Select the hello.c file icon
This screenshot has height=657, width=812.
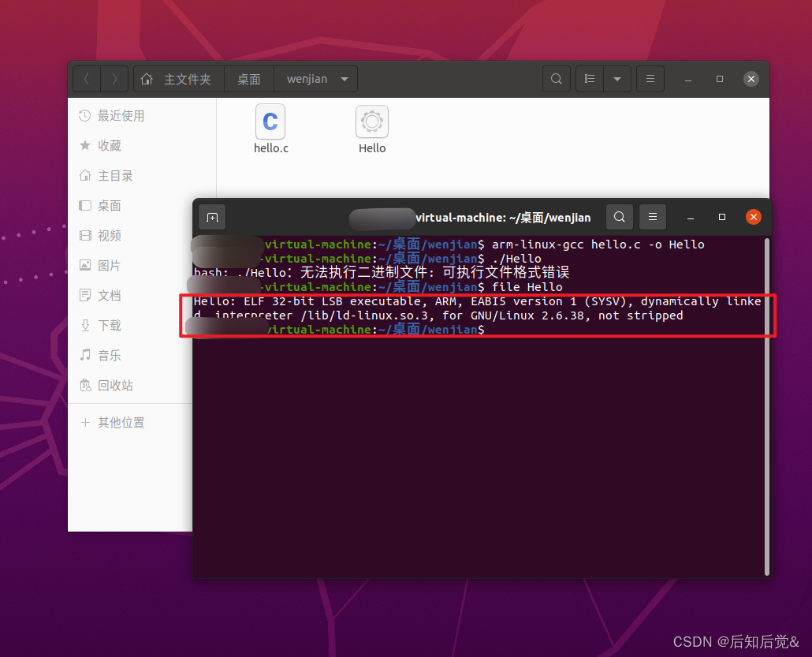click(270, 121)
